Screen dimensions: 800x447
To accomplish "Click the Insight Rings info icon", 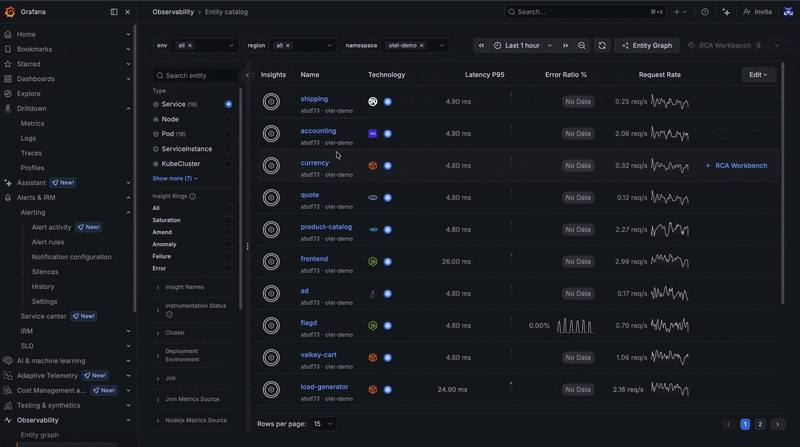I will coord(192,196).
